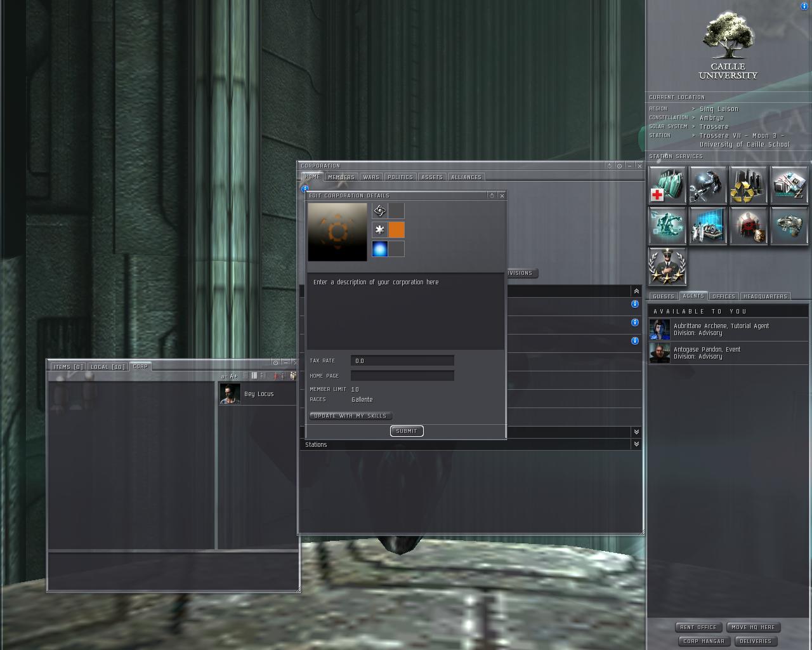This screenshot has width=812, height=650.
Task: Select the highlighted middle member list mode
Action: click(254, 376)
